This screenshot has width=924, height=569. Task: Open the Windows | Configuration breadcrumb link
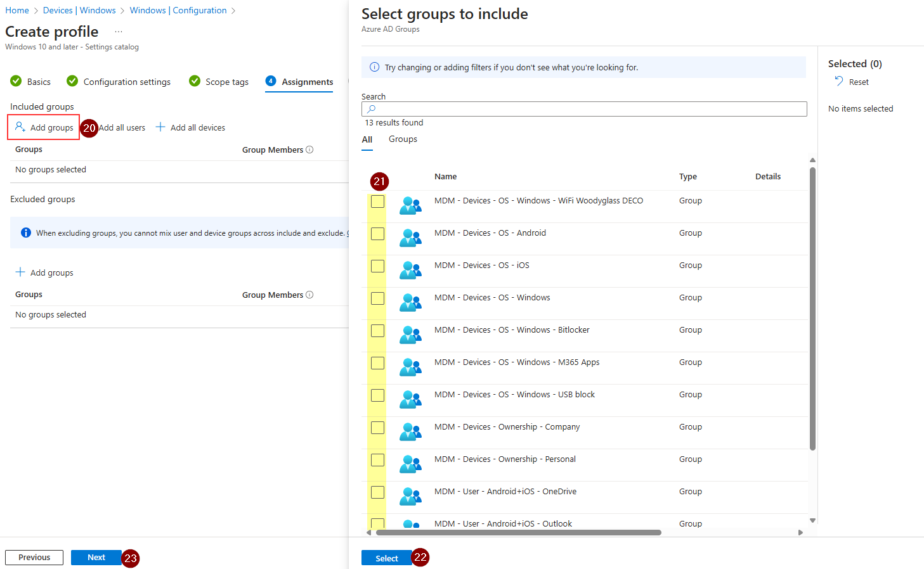(178, 10)
